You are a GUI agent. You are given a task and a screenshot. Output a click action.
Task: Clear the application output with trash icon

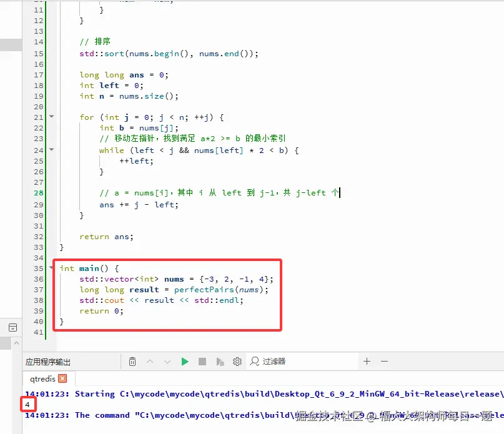point(132,362)
